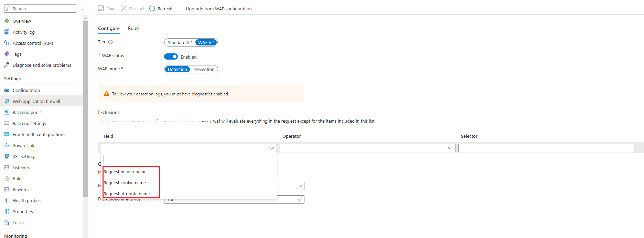
Task: Open the Operator dropdown
Action: (x=367, y=148)
